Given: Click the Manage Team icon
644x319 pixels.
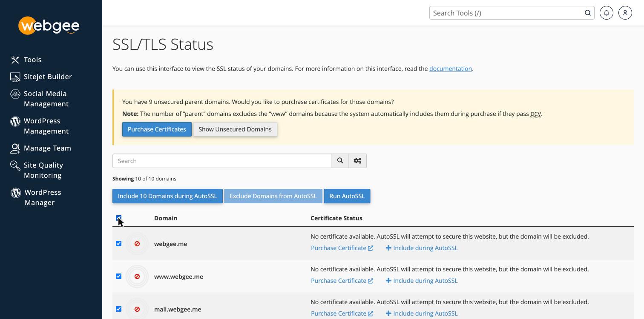Looking at the screenshot, I should click(x=15, y=148).
